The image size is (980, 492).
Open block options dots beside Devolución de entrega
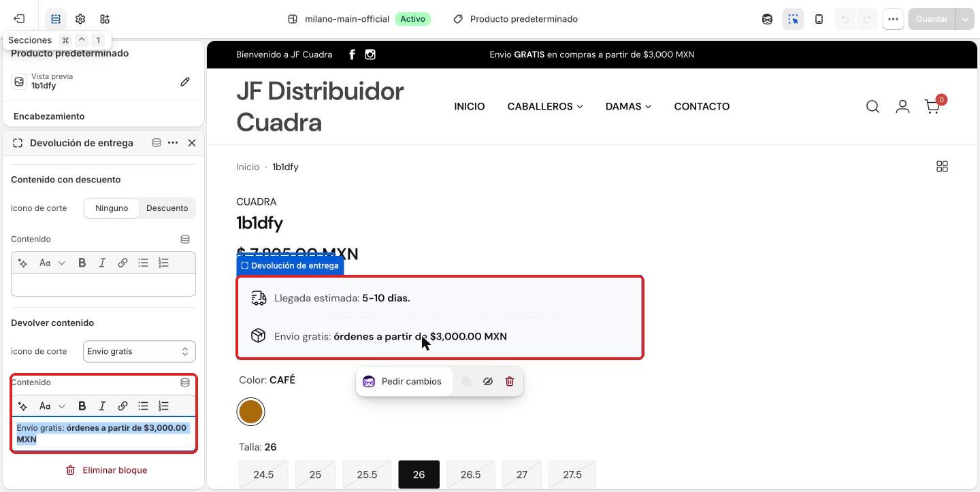(173, 143)
